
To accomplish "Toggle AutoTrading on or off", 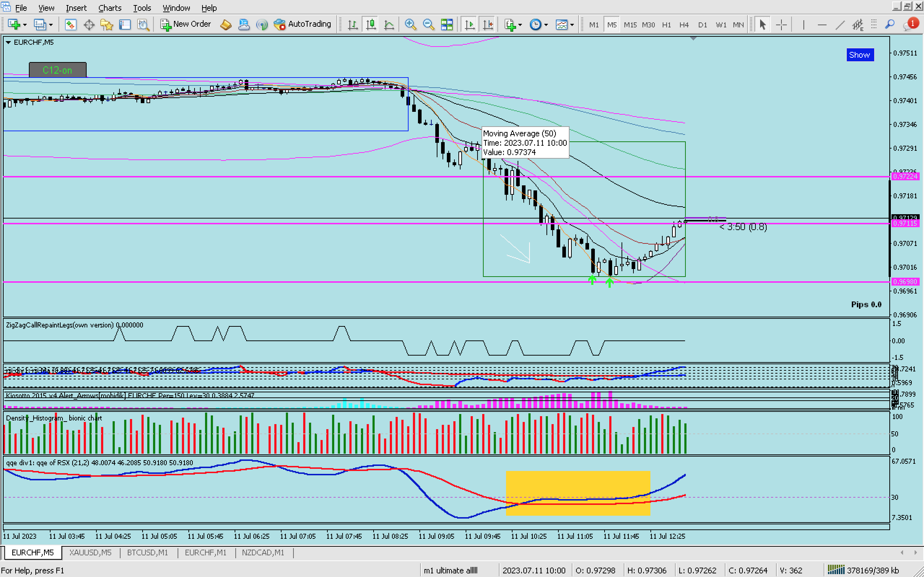I will [302, 24].
